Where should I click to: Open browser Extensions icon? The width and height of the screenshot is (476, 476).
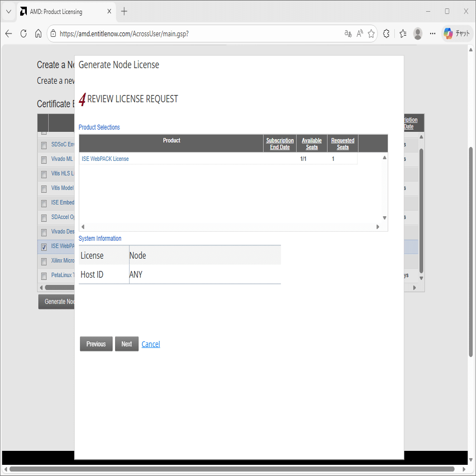[x=386, y=34]
